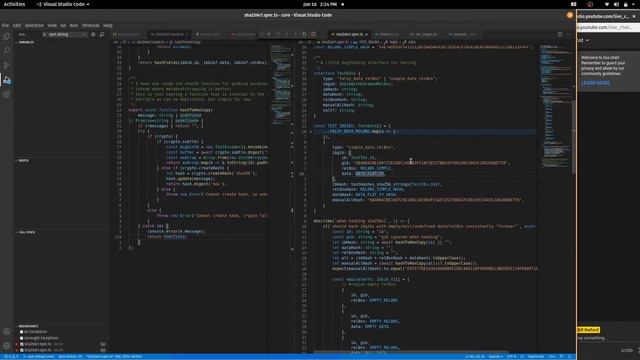The image size is (640, 360).
Task: Click the 'export async function hashToHexCopy' line
Action: coord(170,110)
